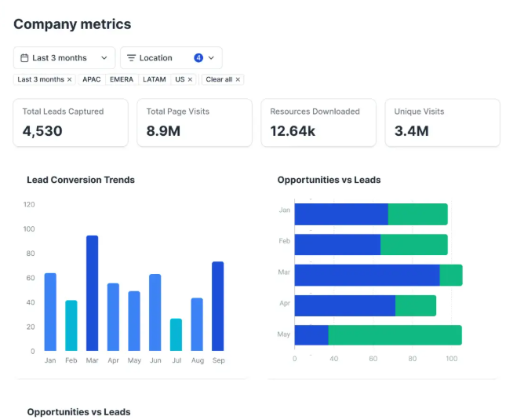This screenshot has height=420, width=506.
Task: Open the Unique Visits card
Action: coord(442,122)
